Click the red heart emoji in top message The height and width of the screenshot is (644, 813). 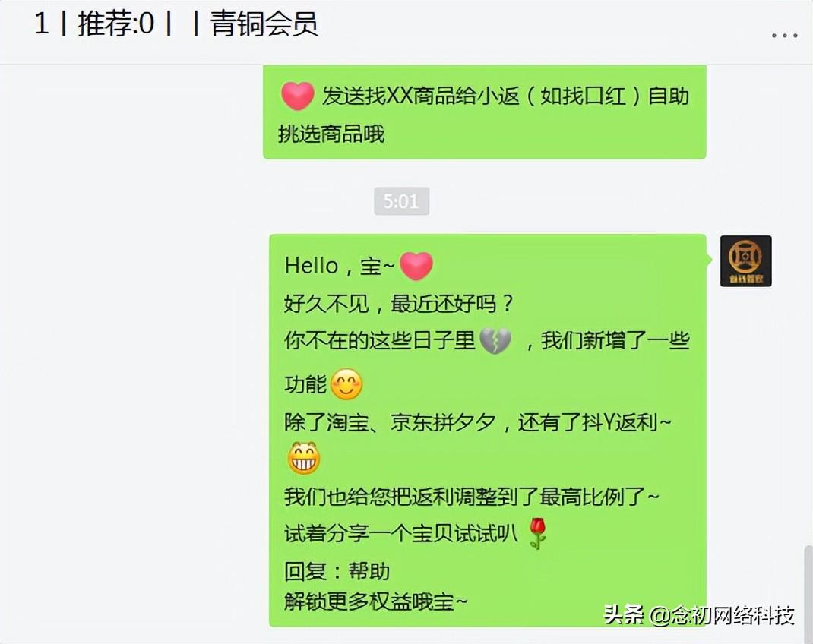[x=298, y=96]
